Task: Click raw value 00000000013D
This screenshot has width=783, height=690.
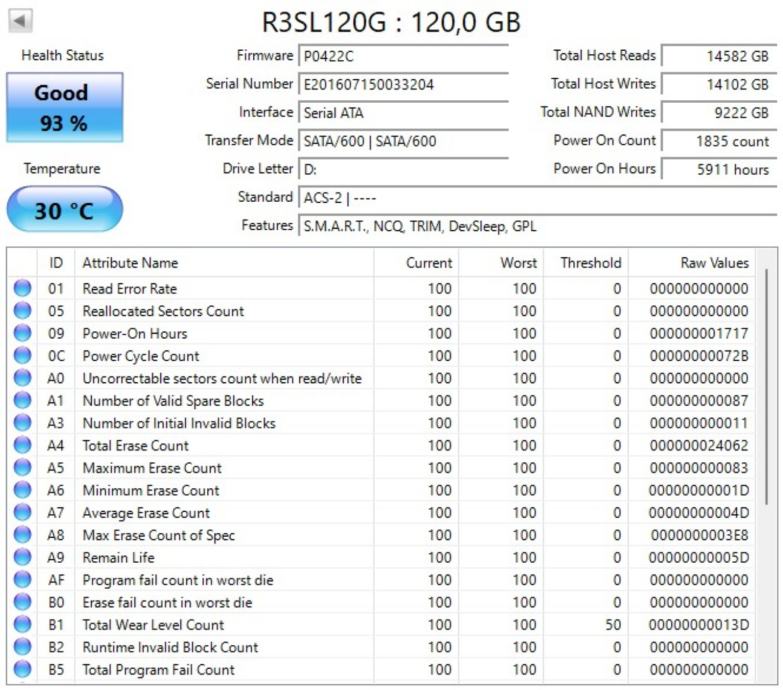Action: [699, 625]
